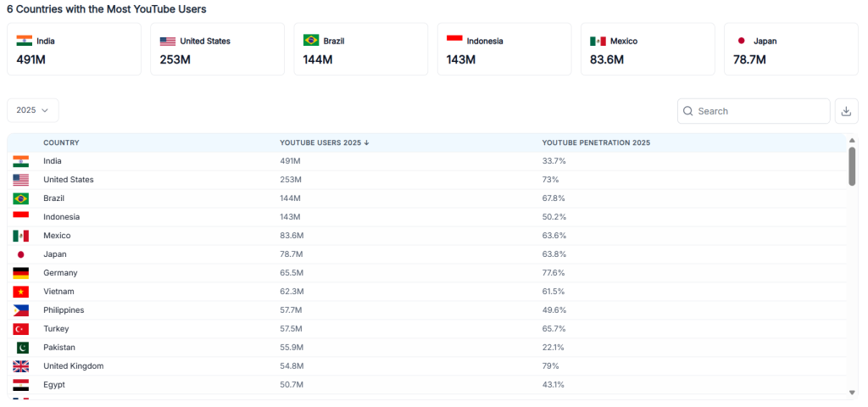This screenshot has width=868, height=407.
Task: Click Germany flag in table
Action: point(20,273)
